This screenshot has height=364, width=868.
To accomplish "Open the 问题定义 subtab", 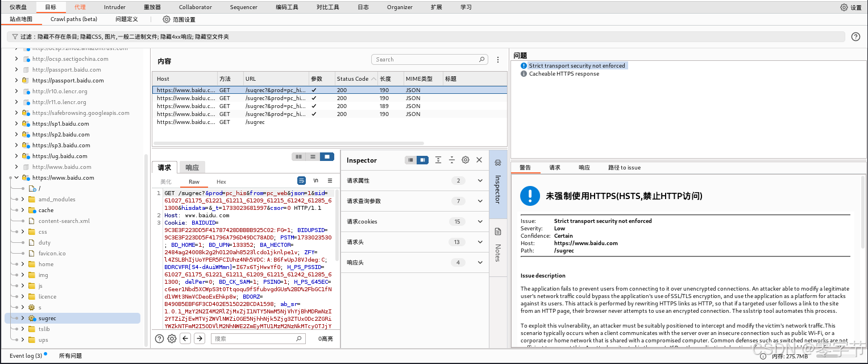I will [127, 19].
